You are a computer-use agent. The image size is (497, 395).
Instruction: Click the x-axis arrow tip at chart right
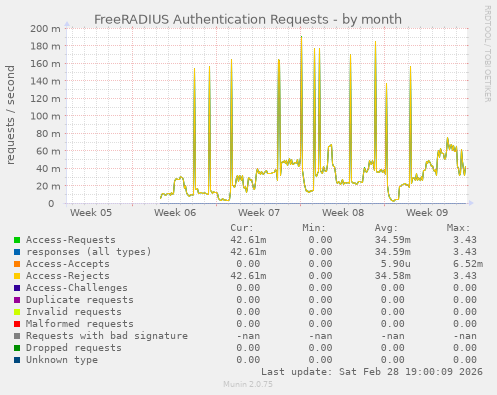click(x=471, y=203)
